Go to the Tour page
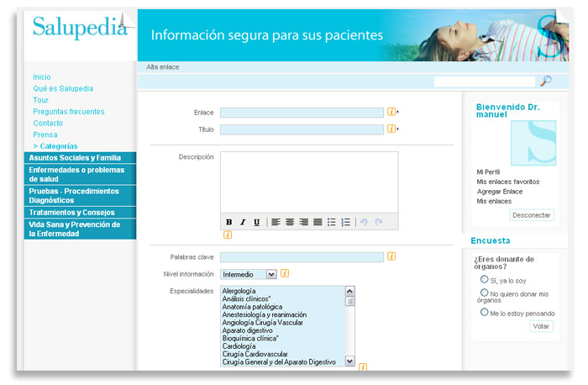Screen dimensions: 588x385 coord(40,100)
